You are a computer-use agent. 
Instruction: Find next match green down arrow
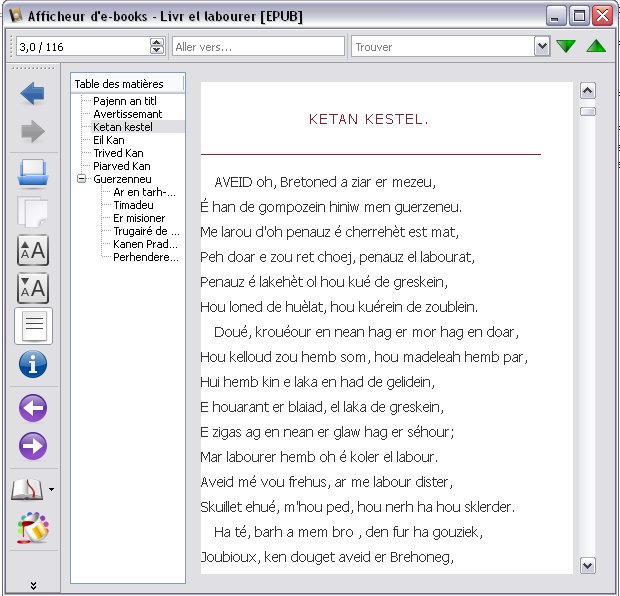pos(566,46)
